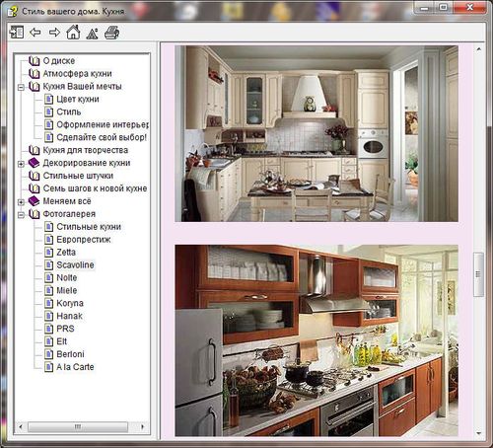Click the content pane scroll up arrow
This screenshot has height=448, width=493.
(x=478, y=49)
